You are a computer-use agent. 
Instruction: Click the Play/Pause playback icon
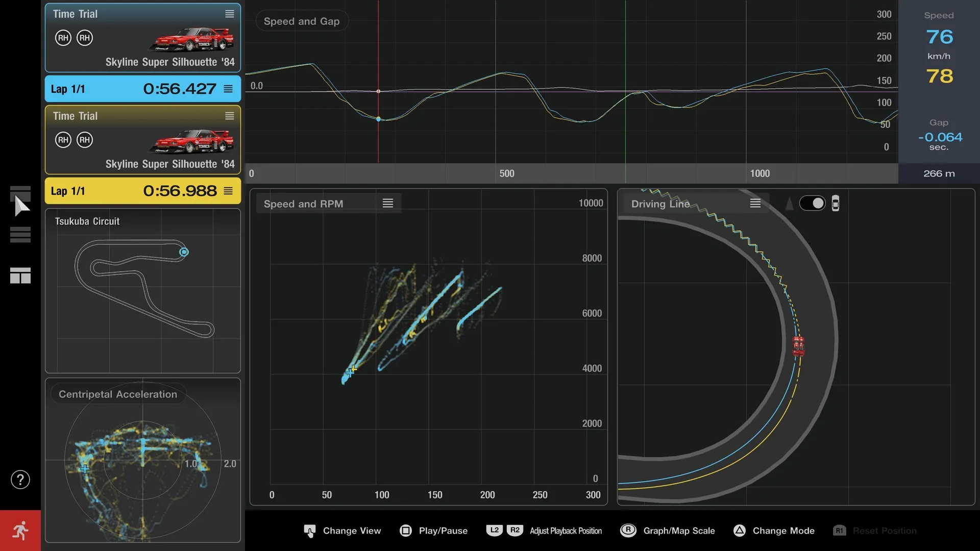(x=406, y=531)
